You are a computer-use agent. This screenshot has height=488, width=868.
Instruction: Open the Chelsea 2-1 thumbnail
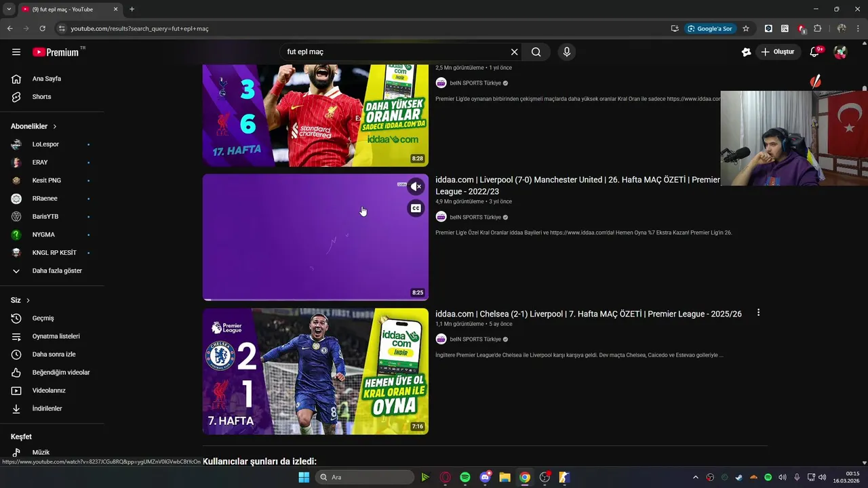315,371
